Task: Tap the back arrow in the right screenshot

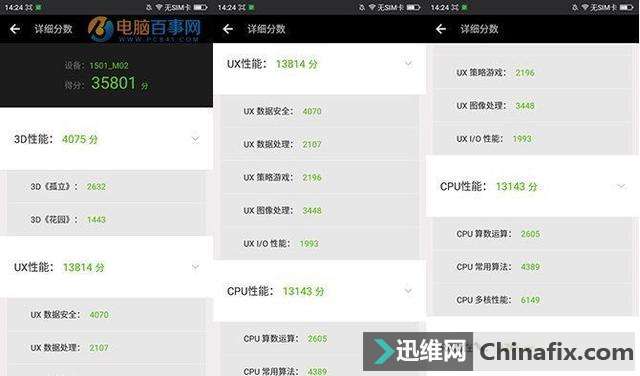Action: tap(441, 29)
